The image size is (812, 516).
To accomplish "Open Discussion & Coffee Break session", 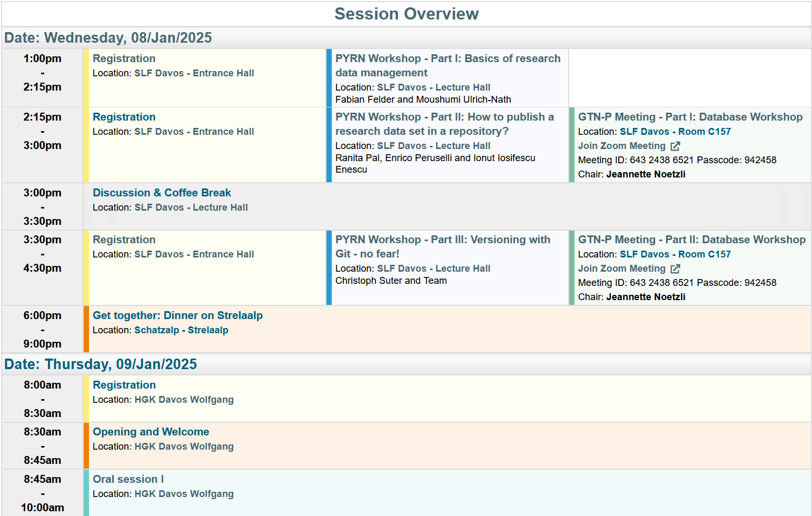I will tap(162, 193).
